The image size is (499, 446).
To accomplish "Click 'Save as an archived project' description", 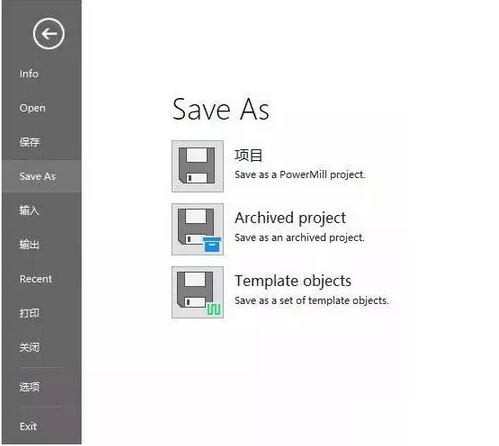I will (x=299, y=237).
